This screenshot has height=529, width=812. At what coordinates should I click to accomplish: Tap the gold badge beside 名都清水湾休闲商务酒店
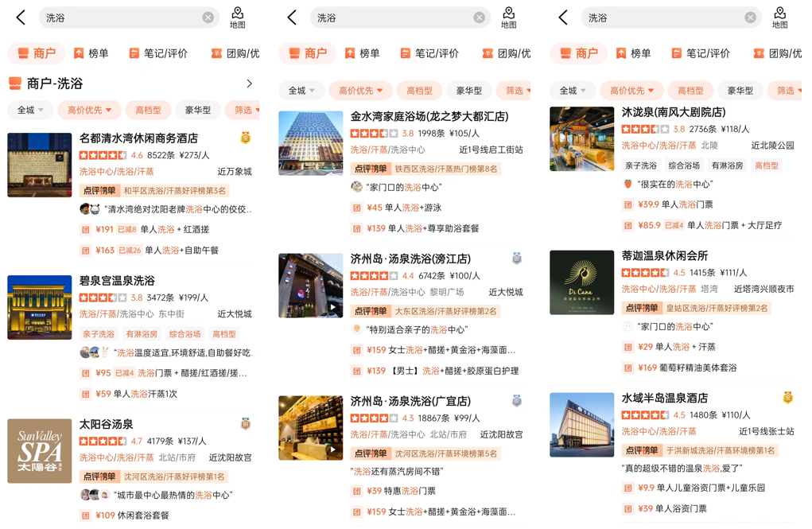(x=246, y=138)
